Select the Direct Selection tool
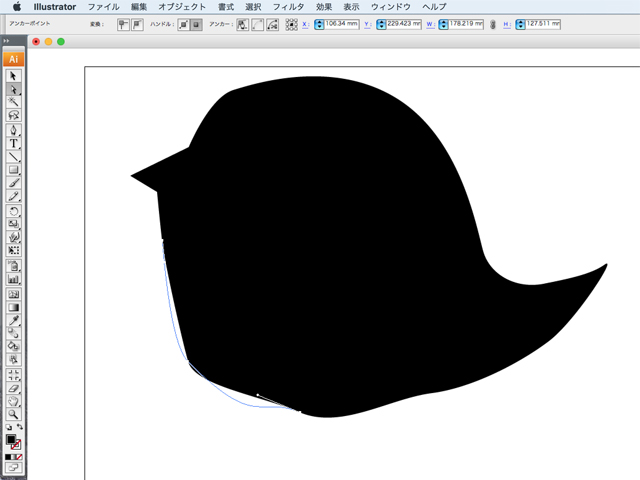Image resolution: width=640 pixels, height=480 pixels. (13, 89)
